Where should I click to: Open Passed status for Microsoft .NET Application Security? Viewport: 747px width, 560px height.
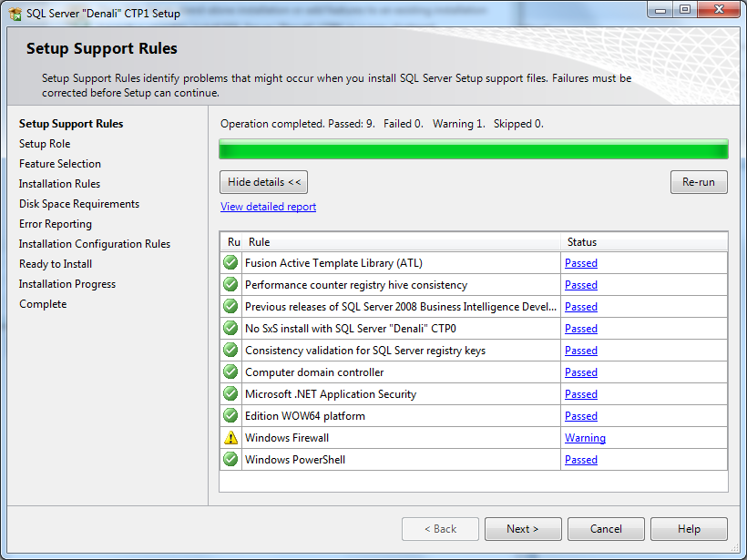(x=580, y=394)
